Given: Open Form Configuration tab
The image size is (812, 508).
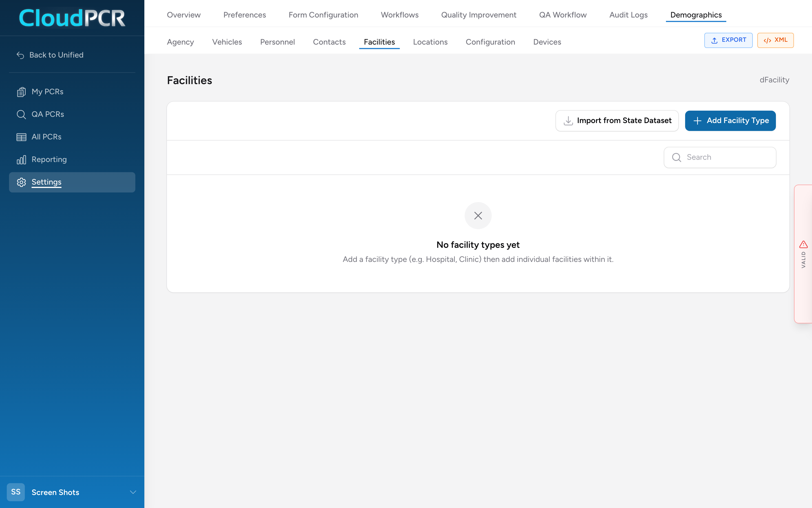Looking at the screenshot, I should tap(323, 15).
